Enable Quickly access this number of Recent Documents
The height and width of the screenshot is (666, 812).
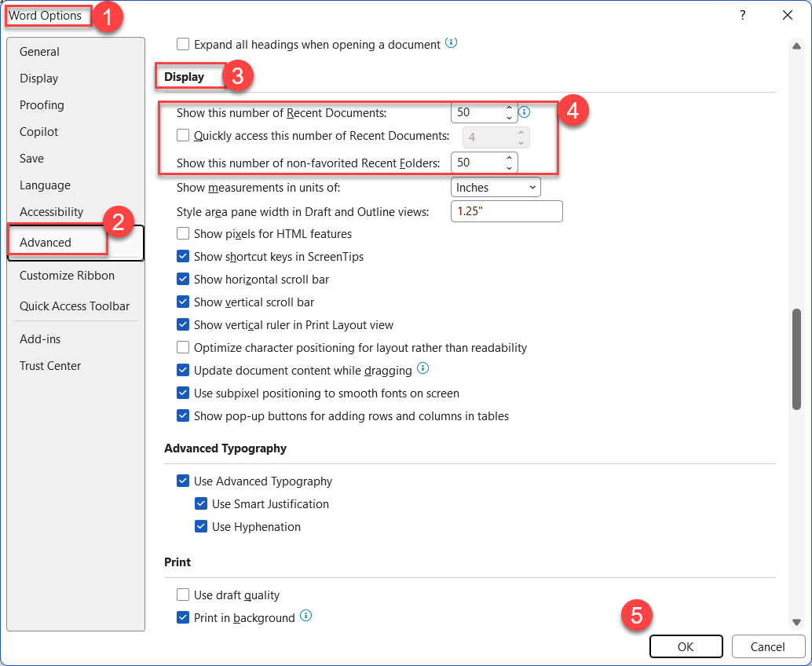click(183, 136)
